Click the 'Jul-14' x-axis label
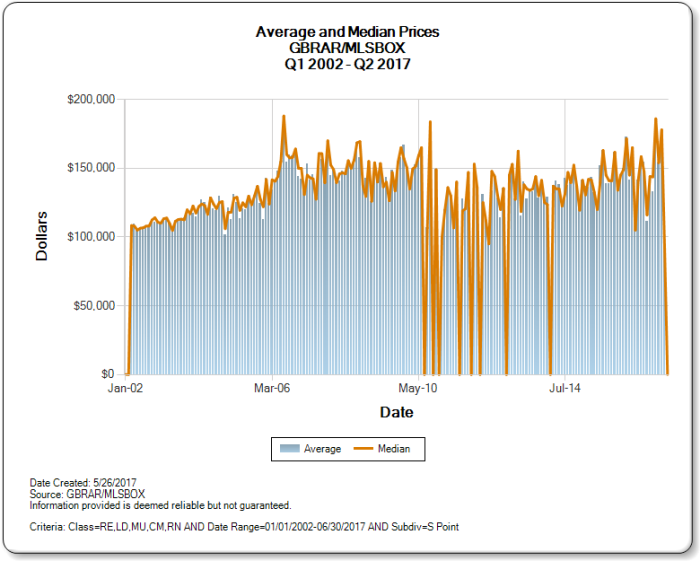The height and width of the screenshot is (561, 700). click(565, 388)
